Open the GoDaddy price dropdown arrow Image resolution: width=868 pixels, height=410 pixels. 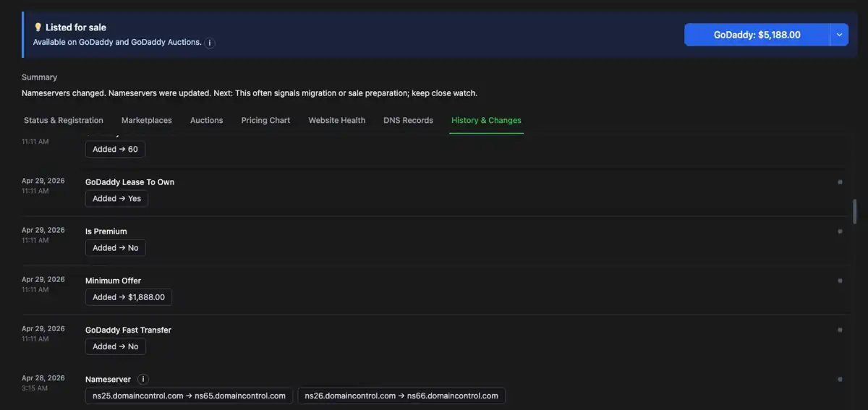(x=839, y=35)
